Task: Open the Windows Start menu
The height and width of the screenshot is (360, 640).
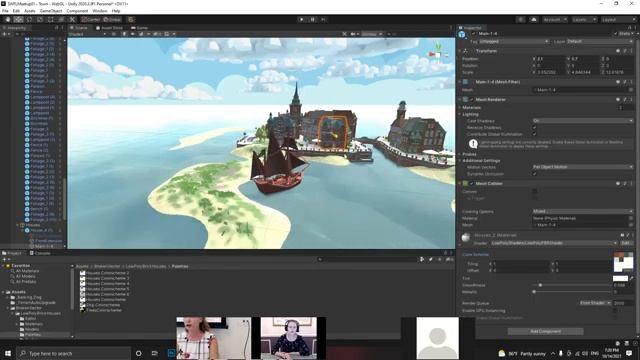Action: pyautogui.click(x=8, y=353)
